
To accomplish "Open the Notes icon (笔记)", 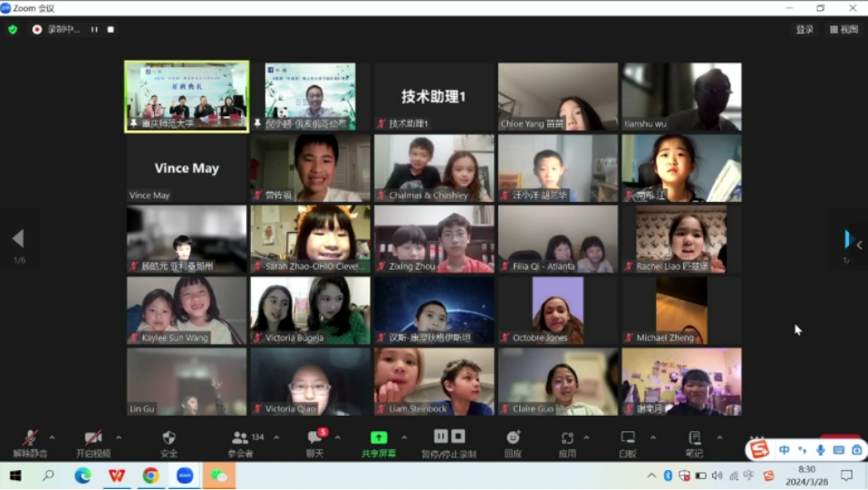I will coord(694,438).
